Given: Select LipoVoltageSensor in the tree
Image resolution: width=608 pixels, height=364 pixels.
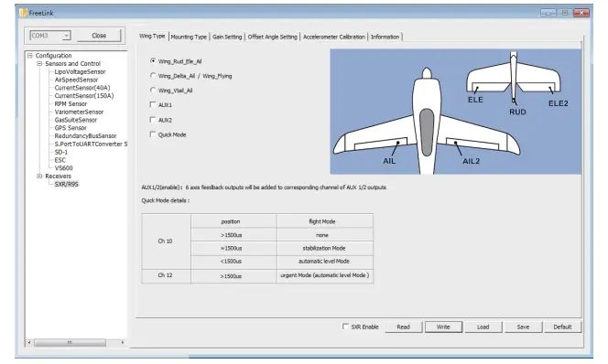Looking at the screenshot, I should click(80, 71).
